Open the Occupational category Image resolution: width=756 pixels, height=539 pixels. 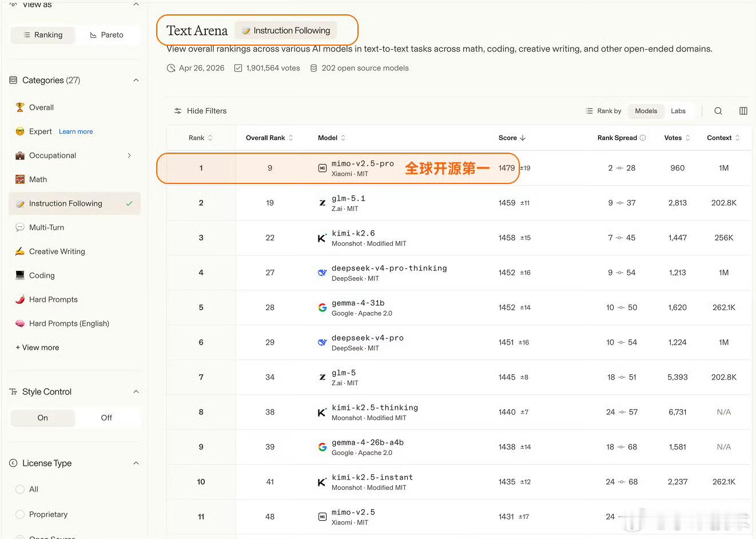click(x=53, y=155)
